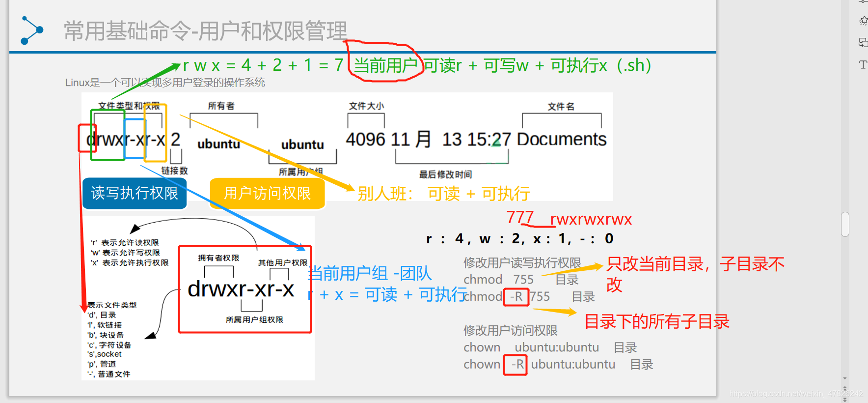868x403 pixels.
Task: Select the T text tool icon
Action: click(x=863, y=64)
